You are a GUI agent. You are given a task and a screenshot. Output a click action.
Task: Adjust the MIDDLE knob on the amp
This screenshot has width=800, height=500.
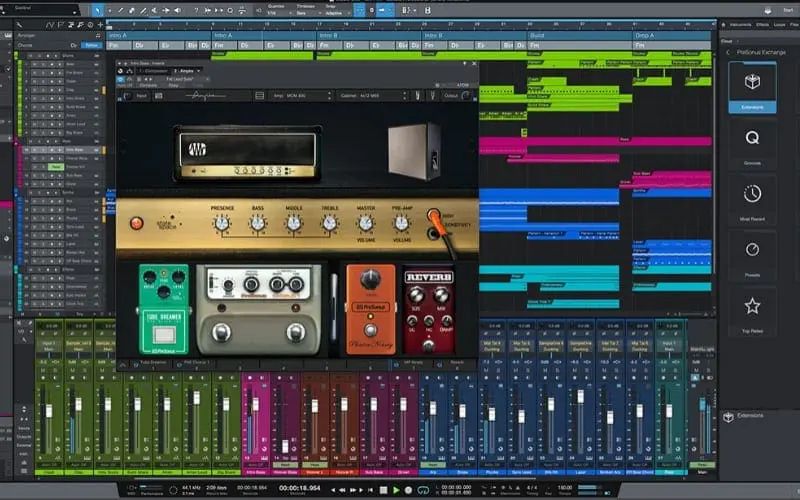coord(294,223)
